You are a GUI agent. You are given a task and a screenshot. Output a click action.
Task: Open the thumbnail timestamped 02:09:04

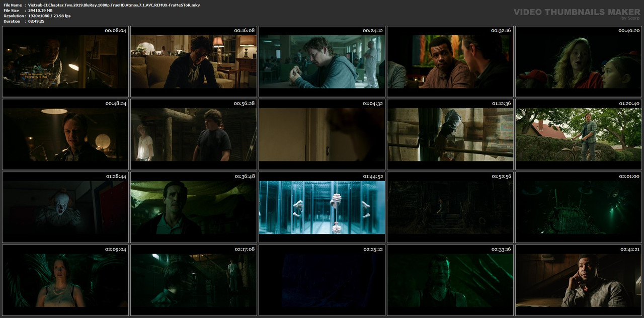pos(65,280)
